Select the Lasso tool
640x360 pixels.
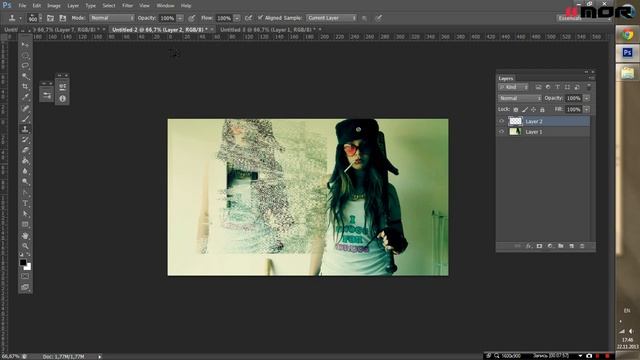[25, 66]
